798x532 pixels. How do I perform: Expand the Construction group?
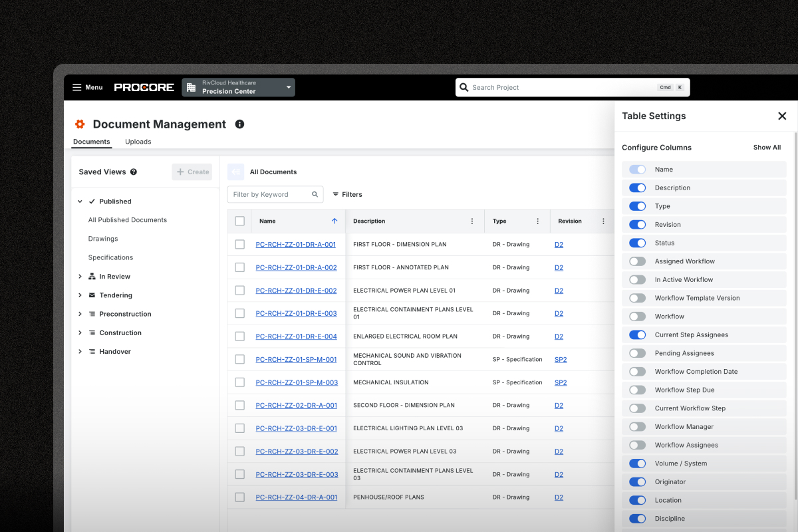(80, 332)
